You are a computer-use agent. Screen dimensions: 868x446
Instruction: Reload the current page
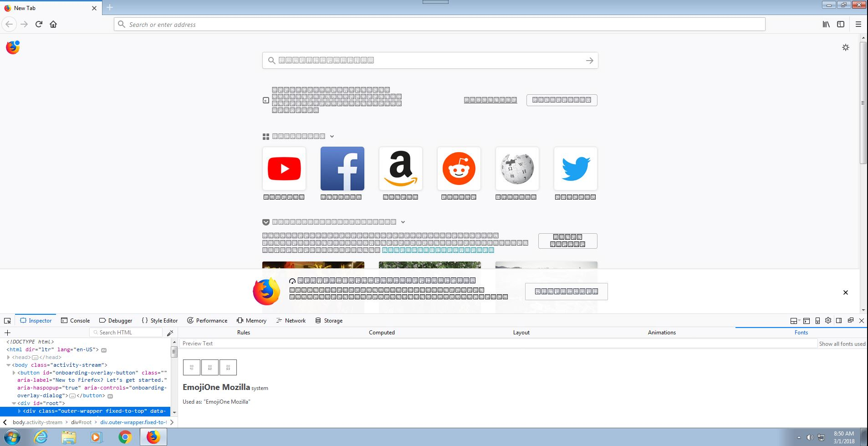click(x=39, y=24)
